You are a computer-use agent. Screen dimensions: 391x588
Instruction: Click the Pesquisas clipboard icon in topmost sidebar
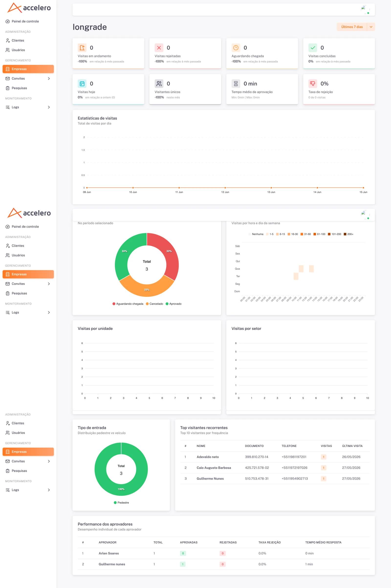pos(8,88)
